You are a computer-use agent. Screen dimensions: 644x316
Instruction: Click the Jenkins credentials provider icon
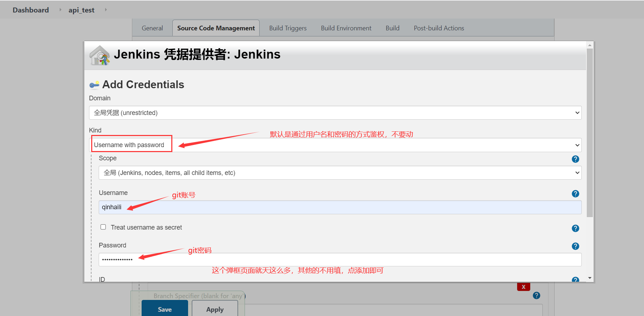[99, 55]
